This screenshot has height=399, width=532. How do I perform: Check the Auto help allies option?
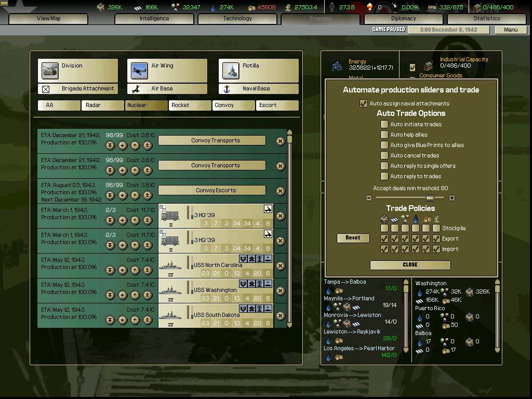(x=384, y=135)
